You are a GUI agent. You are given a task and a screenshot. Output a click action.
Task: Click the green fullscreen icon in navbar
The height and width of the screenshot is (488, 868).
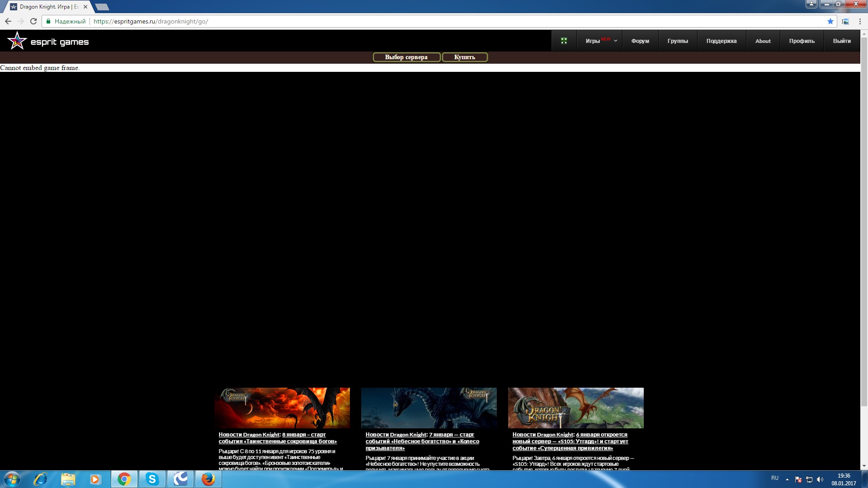pos(564,41)
